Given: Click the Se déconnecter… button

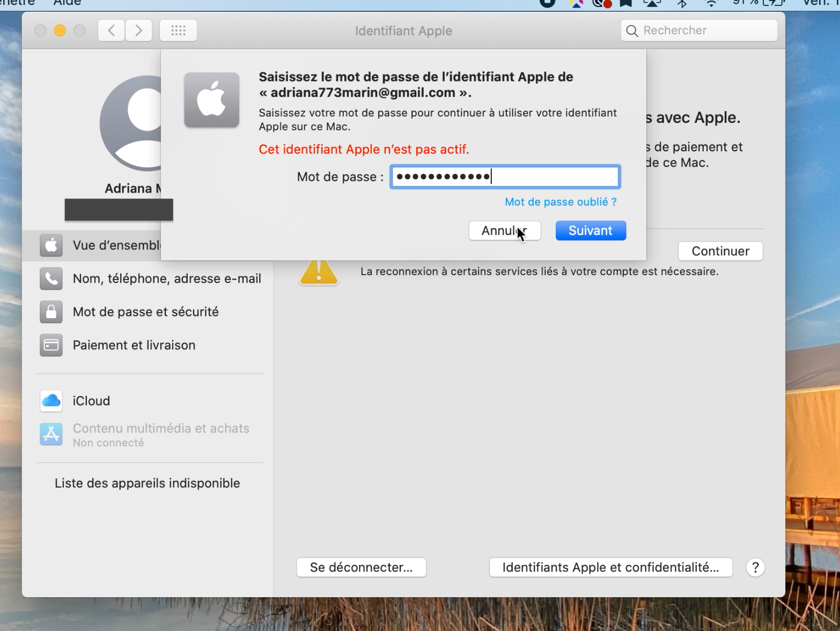Looking at the screenshot, I should point(362,568).
